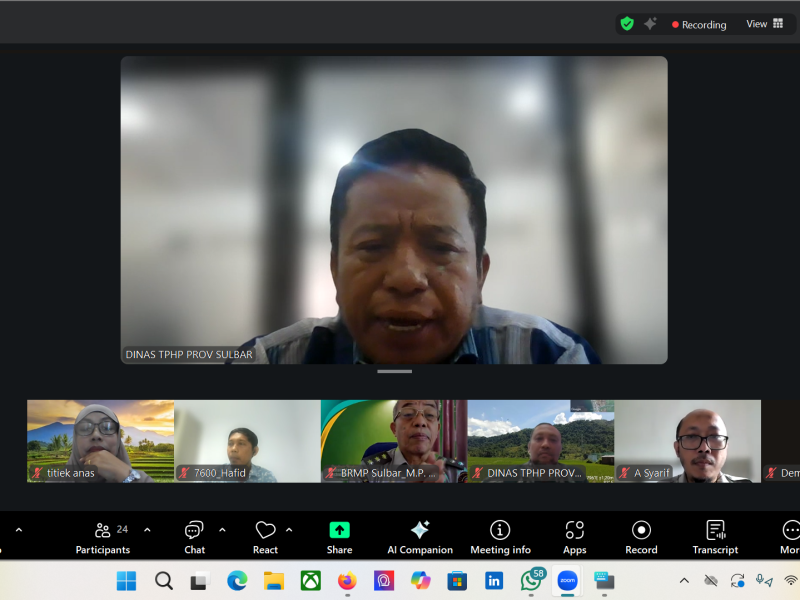Click the green encryption shield icon
800x600 pixels.
coord(627,24)
